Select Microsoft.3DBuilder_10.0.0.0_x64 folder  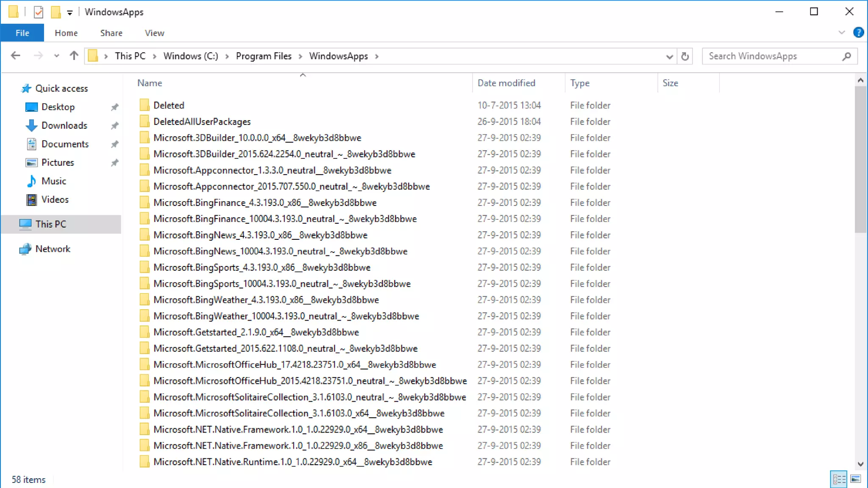257,138
